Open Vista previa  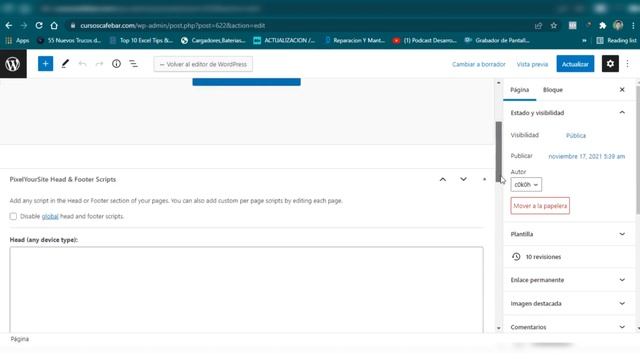532,64
